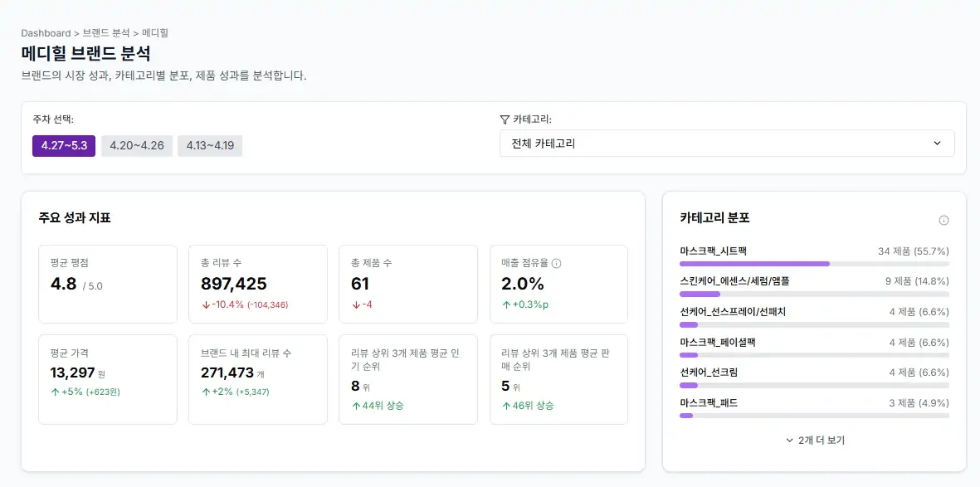Click the 선케어_선스프레이/선패치 category label
The width and height of the screenshot is (980, 487).
coord(733,311)
